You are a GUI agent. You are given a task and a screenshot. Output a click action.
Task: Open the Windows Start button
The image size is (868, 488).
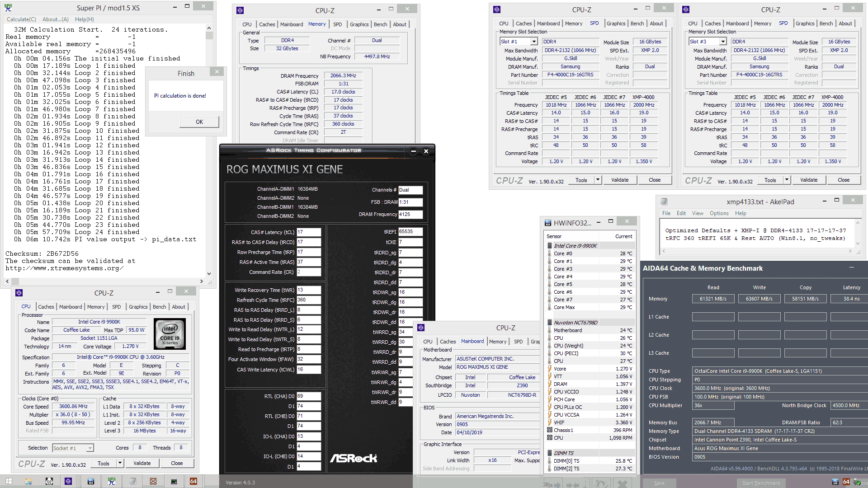point(9,481)
